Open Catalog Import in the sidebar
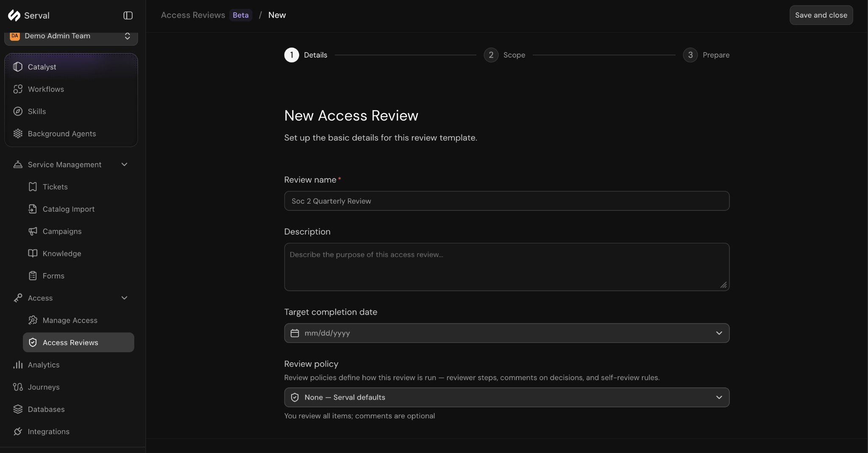Viewport: 868px width, 453px height. click(78, 209)
